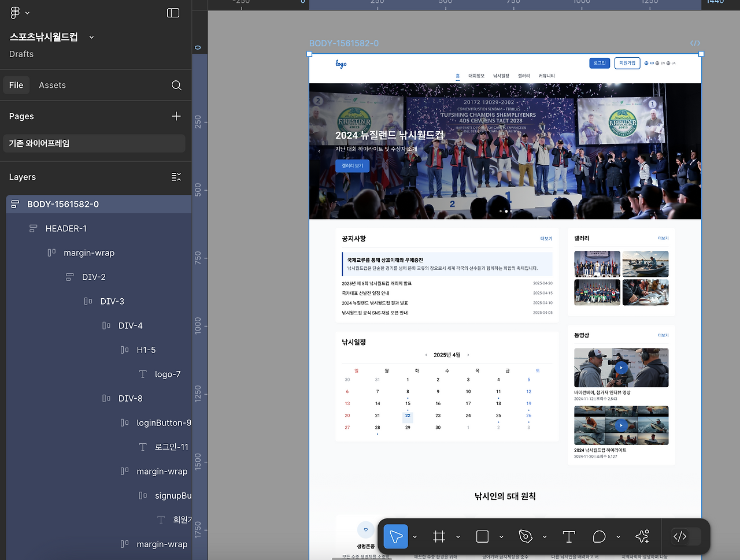Open the Comment tool options dropdown
The height and width of the screenshot is (560, 740).
[x=618, y=537]
